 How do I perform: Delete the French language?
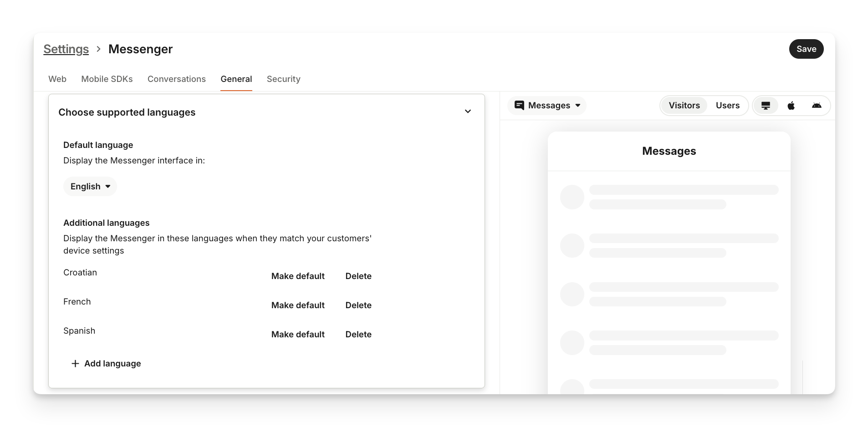[x=358, y=305]
